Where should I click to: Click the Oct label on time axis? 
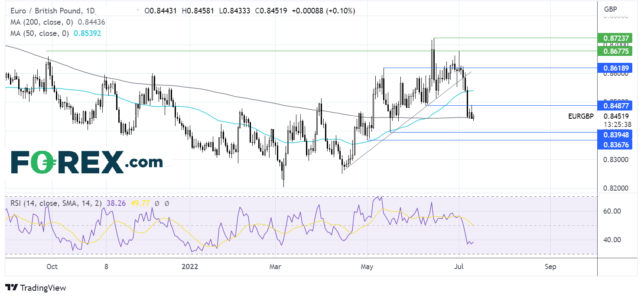(52, 266)
